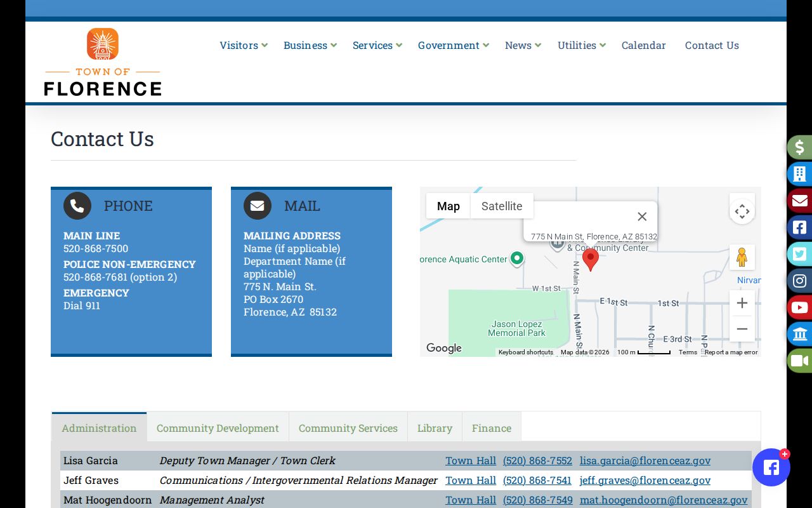The width and height of the screenshot is (812, 508).
Task: Open the Finance tab
Action: coord(492,428)
